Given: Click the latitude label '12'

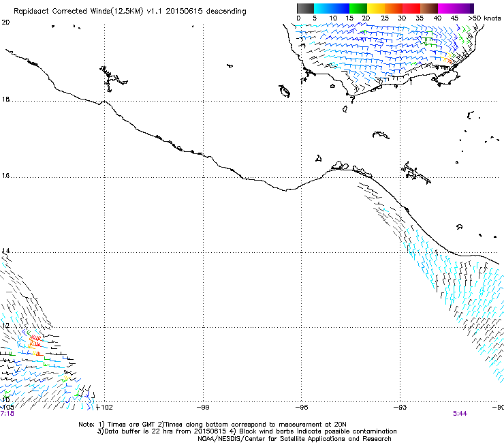Looking at the screenshot, I should coord(5,326).
